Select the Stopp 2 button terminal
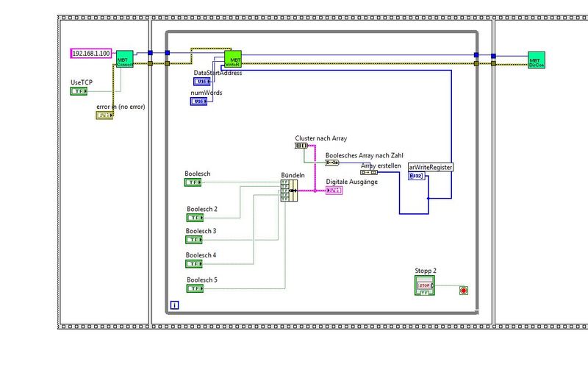This screenshot has height=370, width=588. [425, 285]
